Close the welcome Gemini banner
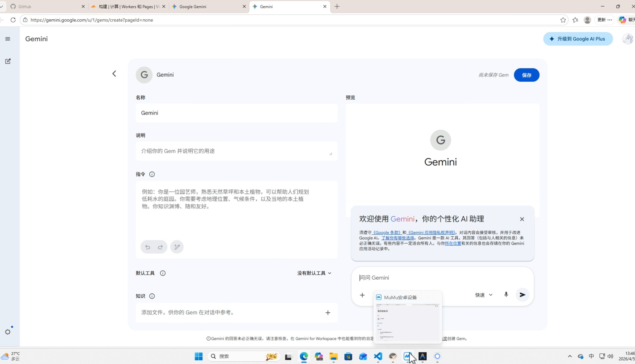This screenshot has height=364, width=635. 522,219
